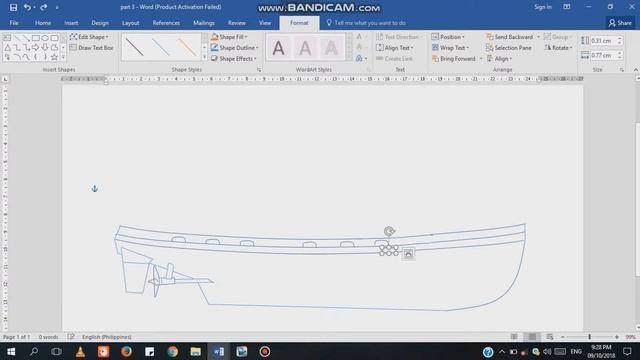640x360 pixels.
Task: Open the Selection Pane
Action: click(509, 48)
